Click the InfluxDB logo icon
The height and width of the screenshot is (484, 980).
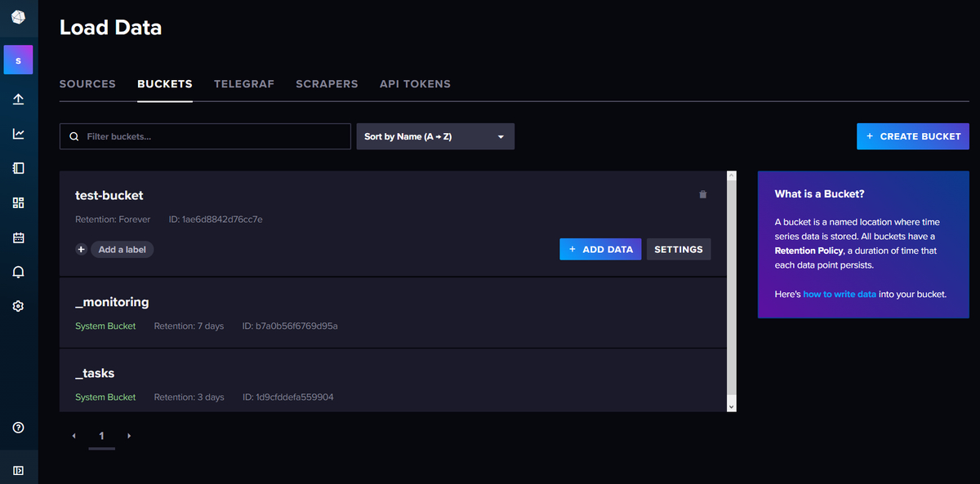point(18,18)
